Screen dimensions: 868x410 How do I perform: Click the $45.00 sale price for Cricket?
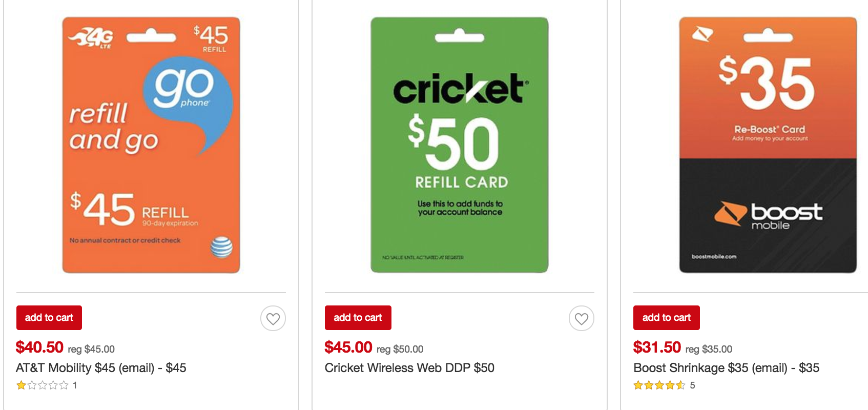click(x=348, y=347)
